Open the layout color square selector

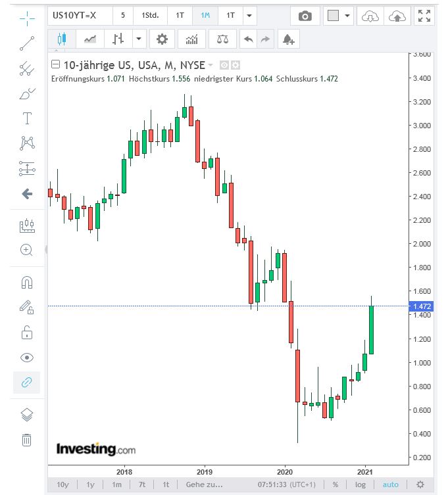click(338, 16)
